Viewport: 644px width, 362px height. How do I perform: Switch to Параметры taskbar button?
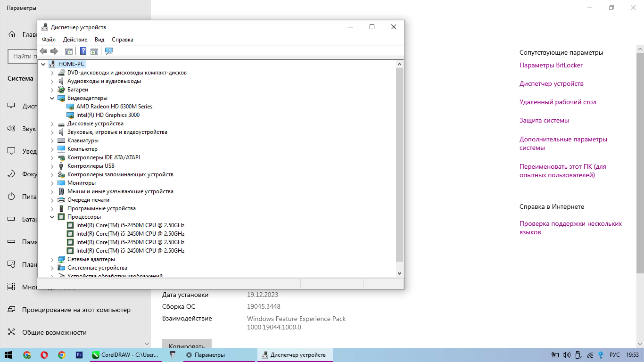pos(219,355)
